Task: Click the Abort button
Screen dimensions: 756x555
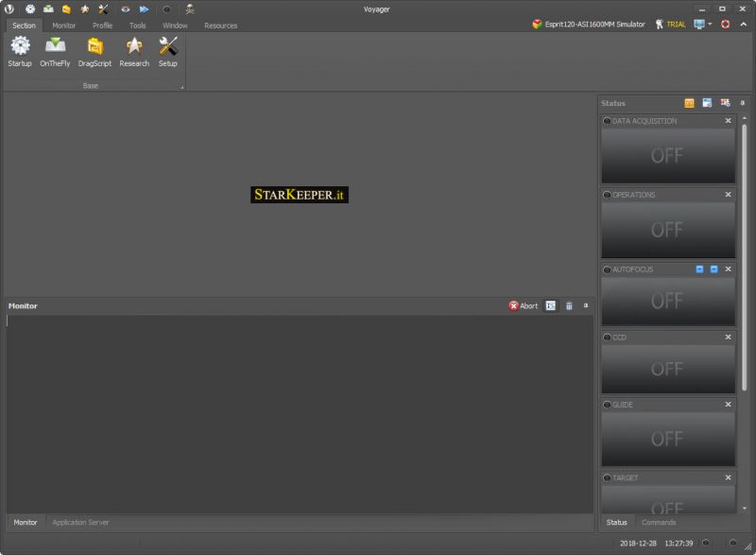Action: pyautogui.click(x=524, y=305)
